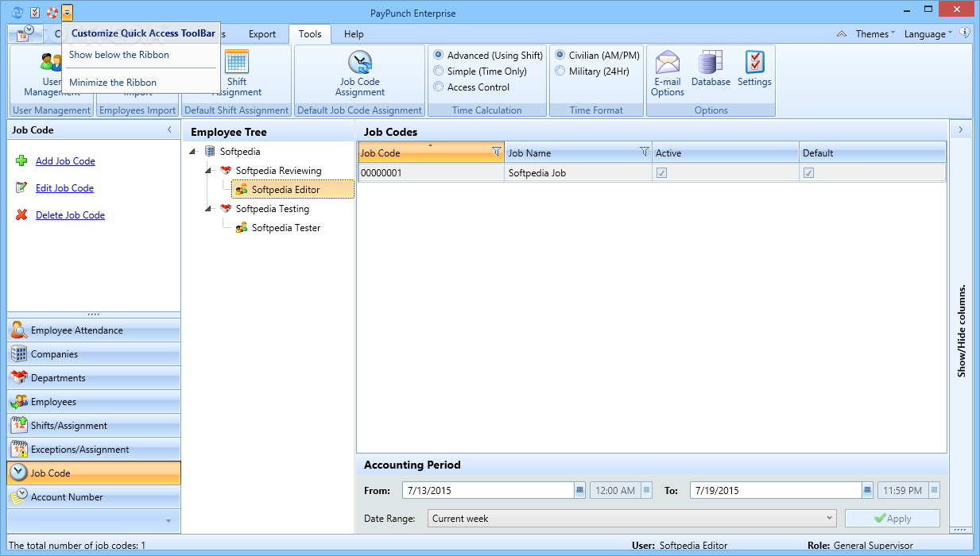980x556 pixels.
Task: Expand navigation pane overflow arrow
Action: click(x=168, y=521)
